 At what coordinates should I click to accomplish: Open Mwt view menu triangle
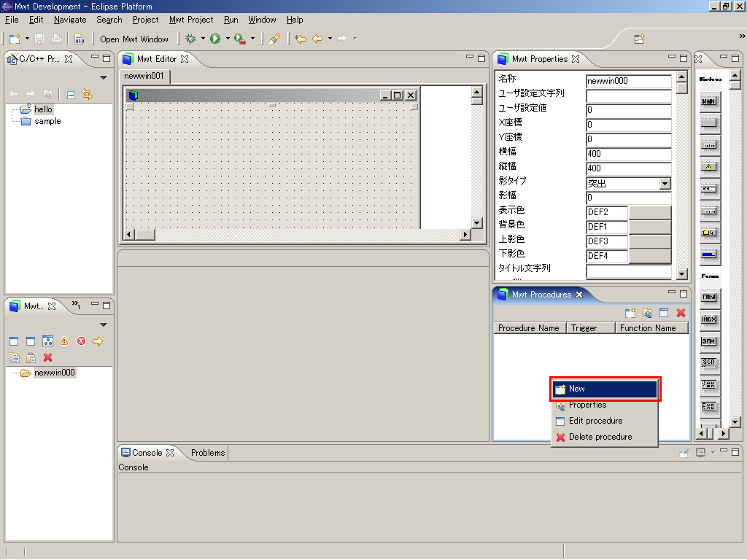pyautogui.click(x=104, y=324)
